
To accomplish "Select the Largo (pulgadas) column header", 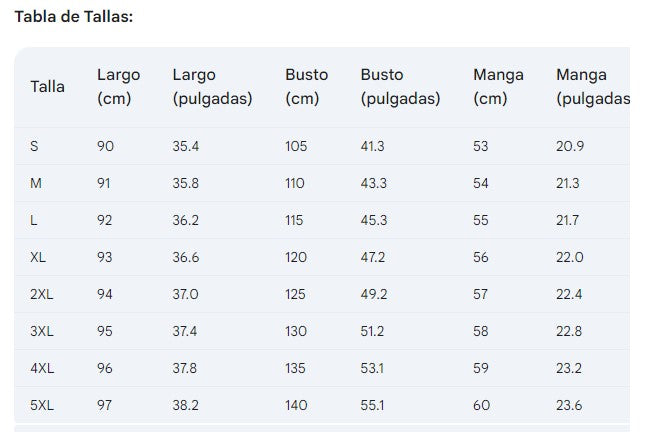I will point(212,86).
